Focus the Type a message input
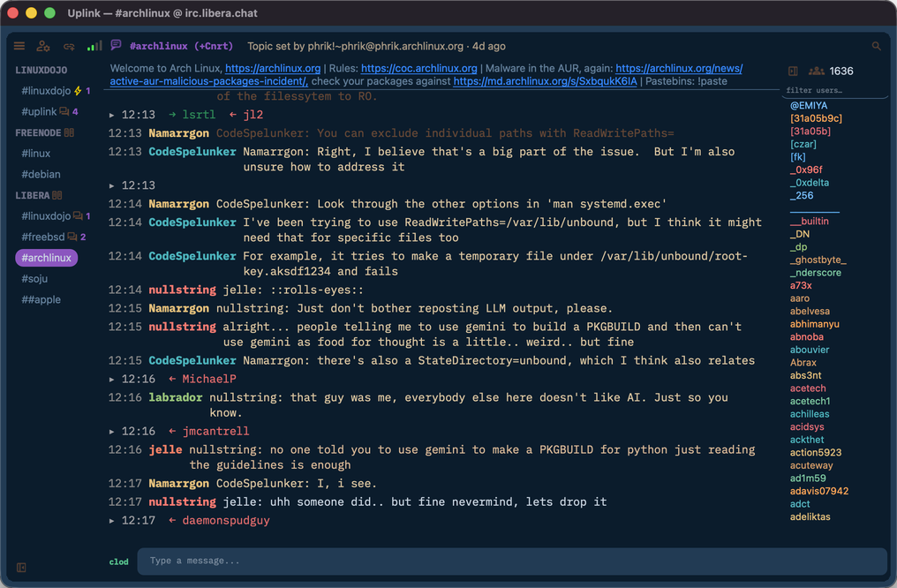The height and width of the screenshot is (588, 897). tap(512, 562)
